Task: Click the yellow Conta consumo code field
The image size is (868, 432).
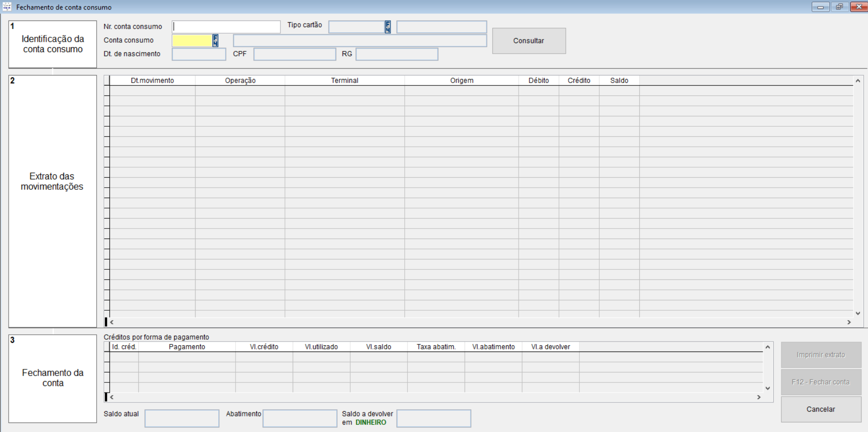Action: tap(192, 41)
